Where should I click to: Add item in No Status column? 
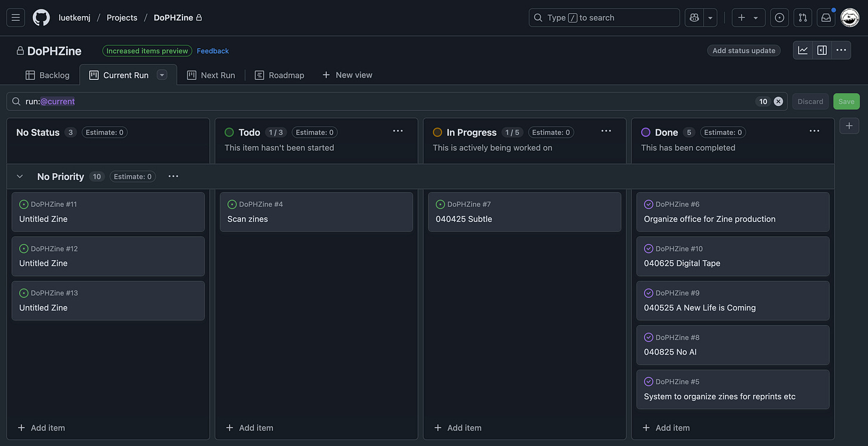(x=41, y=428)
